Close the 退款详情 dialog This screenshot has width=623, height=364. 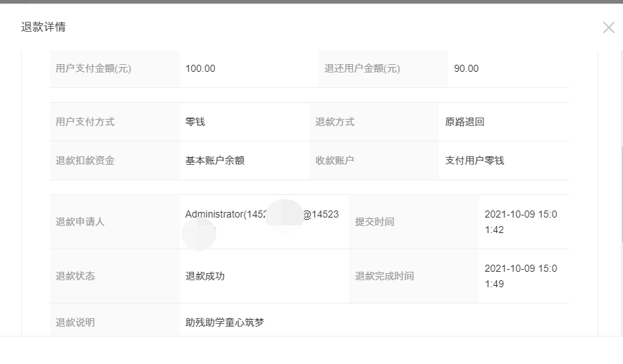click(x=608, y=27)
